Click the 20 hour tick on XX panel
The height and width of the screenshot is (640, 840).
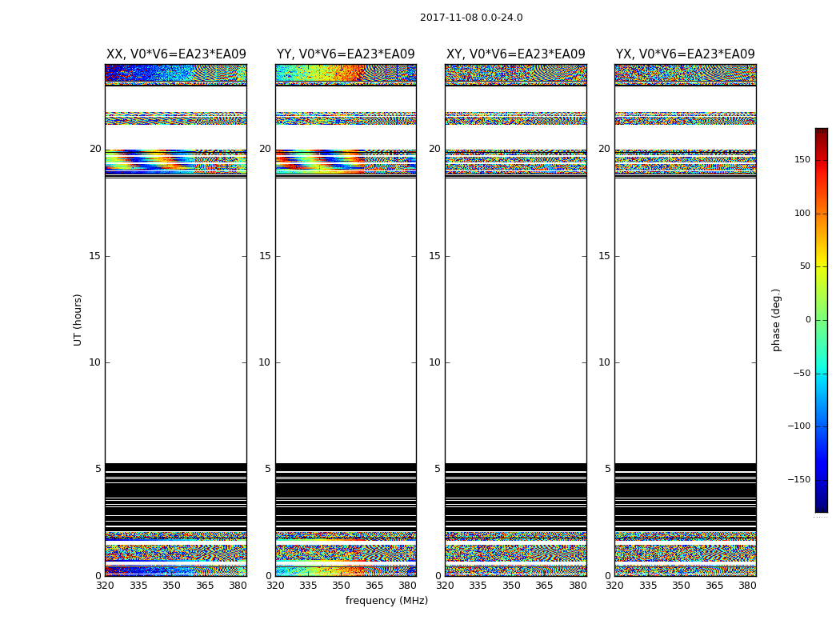[95, 149]
